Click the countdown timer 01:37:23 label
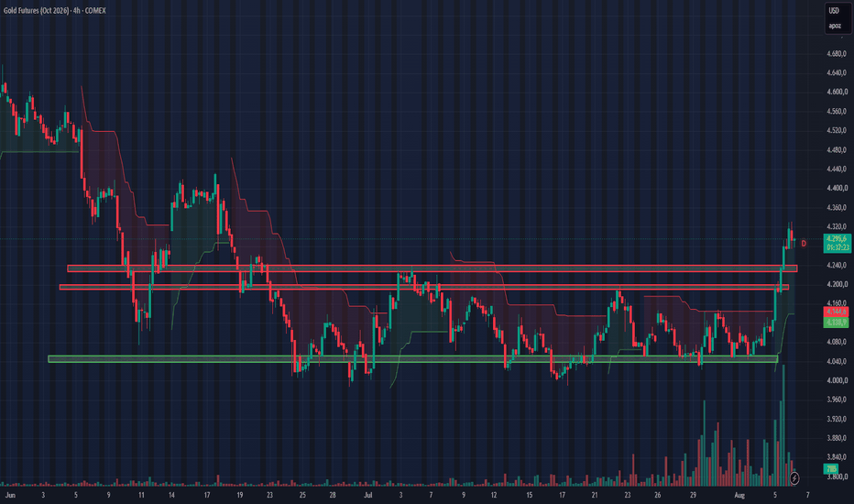This screenshot has width=854, height=504. (x=837, y=247)
